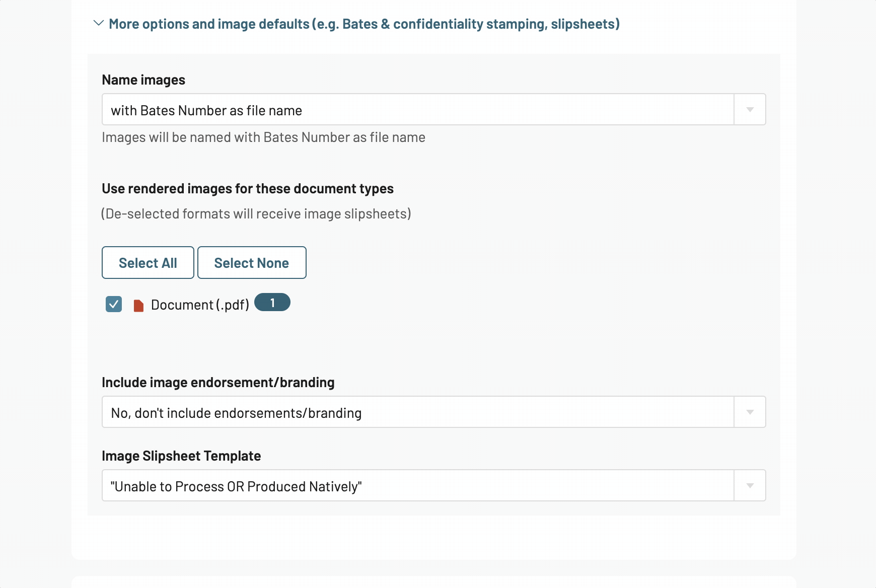The height and width of the screenshot is (588, 876).
Task: Select "No, don't include endorsements/branding" value
Action: pos(236,413)
